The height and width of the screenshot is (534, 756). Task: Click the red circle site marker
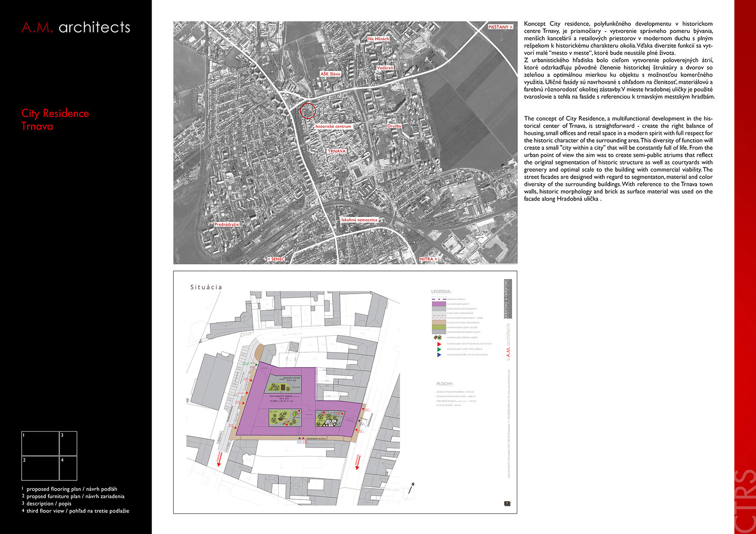pos(308,111)
